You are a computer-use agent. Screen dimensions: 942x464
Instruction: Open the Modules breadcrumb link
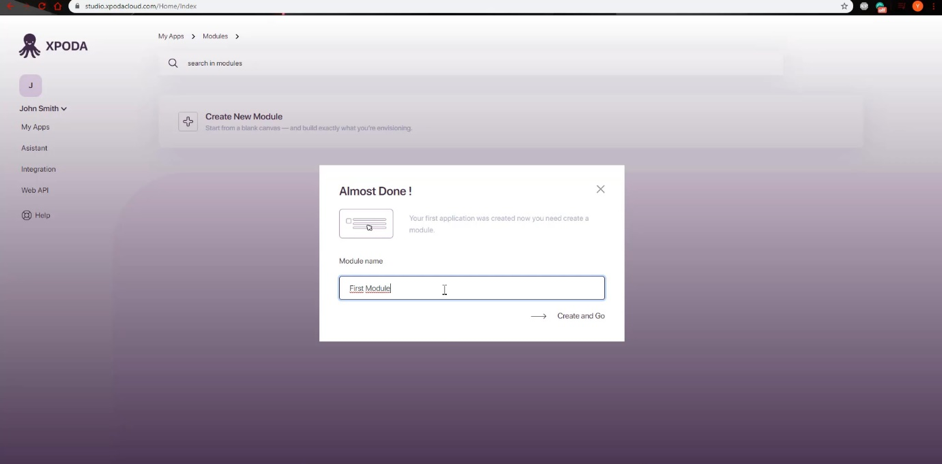215,37
